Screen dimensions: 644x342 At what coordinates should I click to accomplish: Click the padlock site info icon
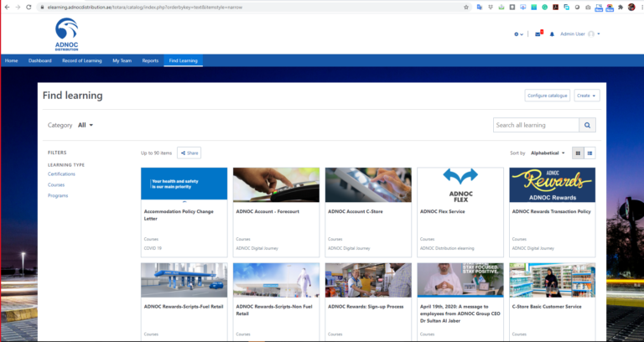coord(42,7)
